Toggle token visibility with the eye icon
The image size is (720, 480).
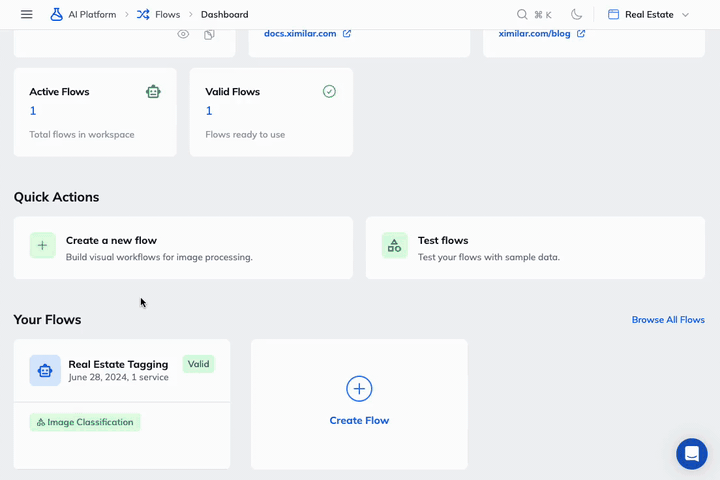(x=183, y=34)
